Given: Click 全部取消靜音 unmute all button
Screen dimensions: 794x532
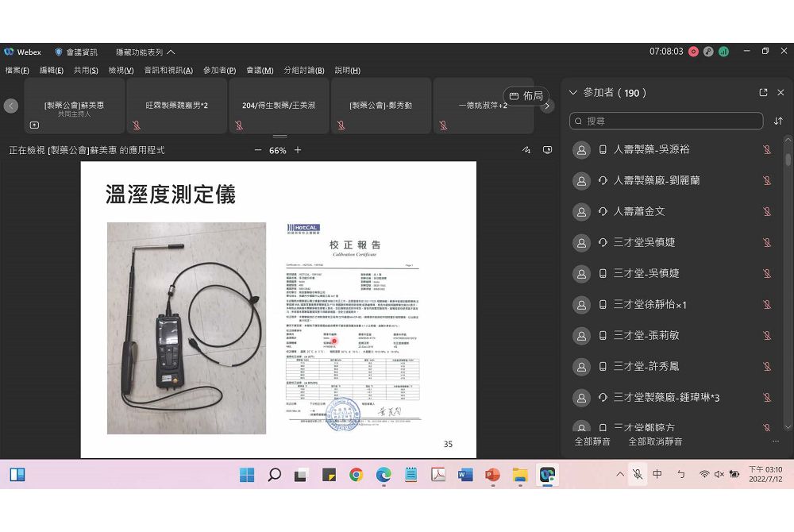Looking at the screenshot, I should tap(655, 441).
